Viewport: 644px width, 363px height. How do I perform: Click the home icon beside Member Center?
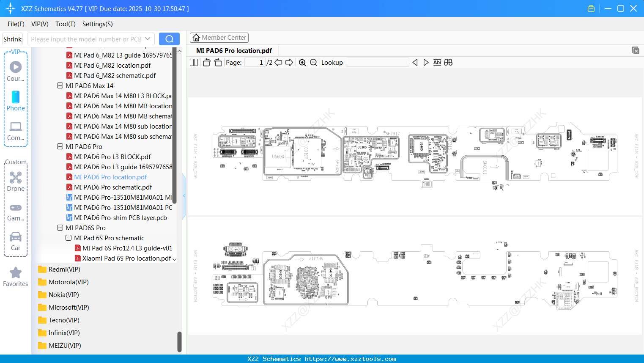(196, 38)
